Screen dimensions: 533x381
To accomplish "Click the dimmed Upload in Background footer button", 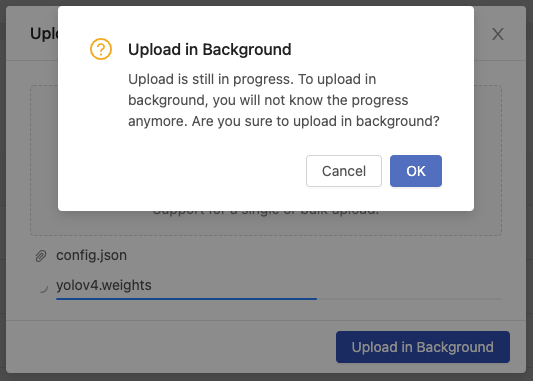I will coord(423,347).
